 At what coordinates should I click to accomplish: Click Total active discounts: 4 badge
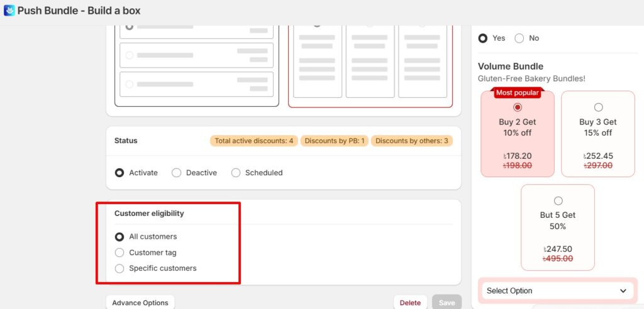click(254, 141)
